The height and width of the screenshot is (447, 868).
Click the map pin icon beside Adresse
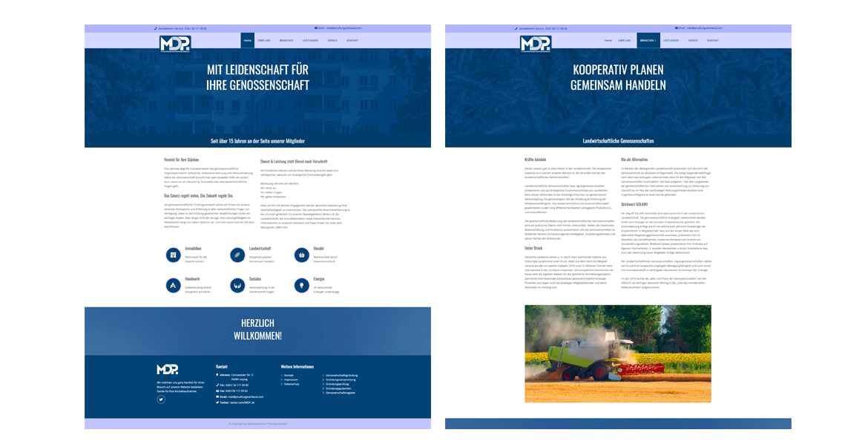click(x=217, y=375)
